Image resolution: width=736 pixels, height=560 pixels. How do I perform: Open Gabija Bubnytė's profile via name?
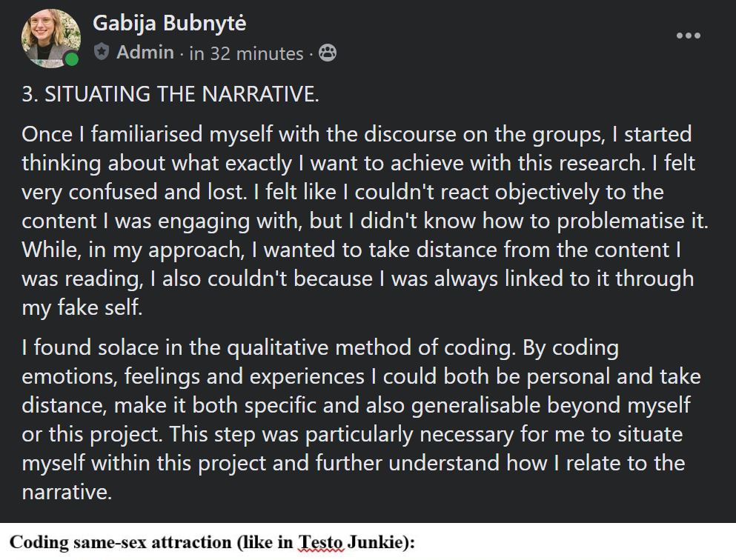(170, 23)
